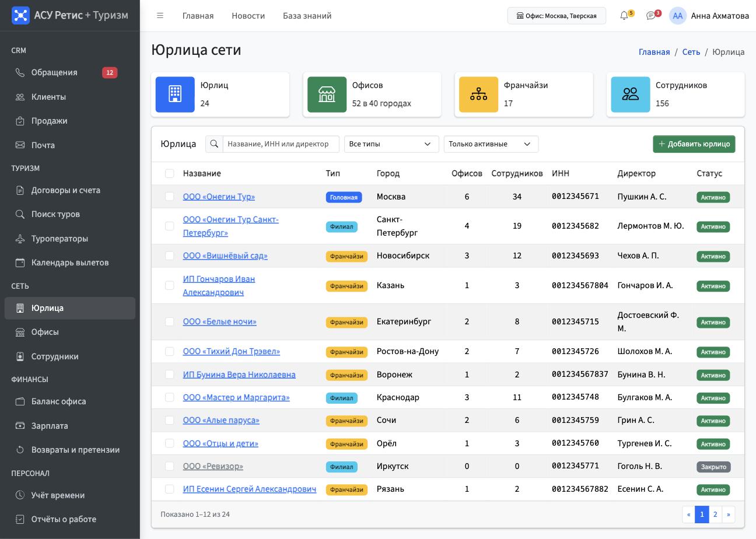
Task: Click the previous page « arrow
Action: click(688, 514)
